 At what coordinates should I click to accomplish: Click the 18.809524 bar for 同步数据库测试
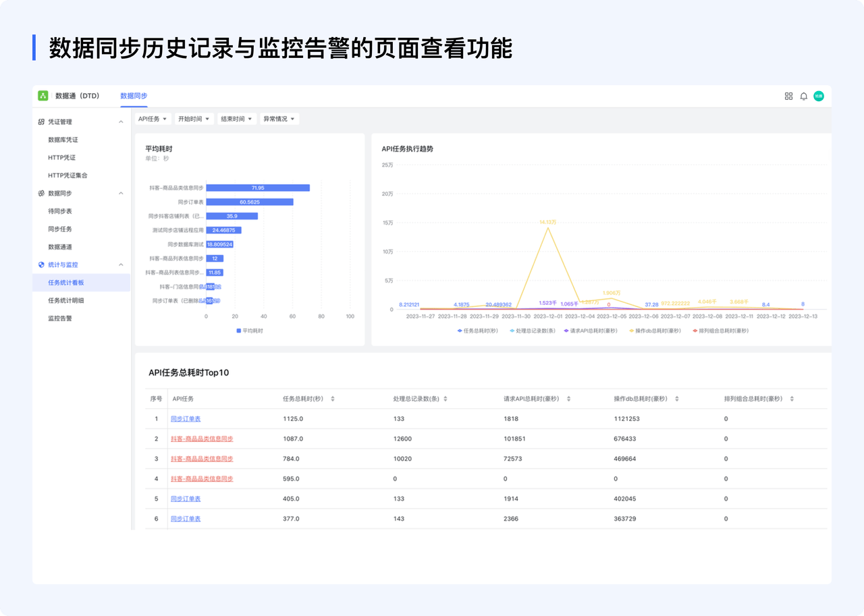pos(220,244)
